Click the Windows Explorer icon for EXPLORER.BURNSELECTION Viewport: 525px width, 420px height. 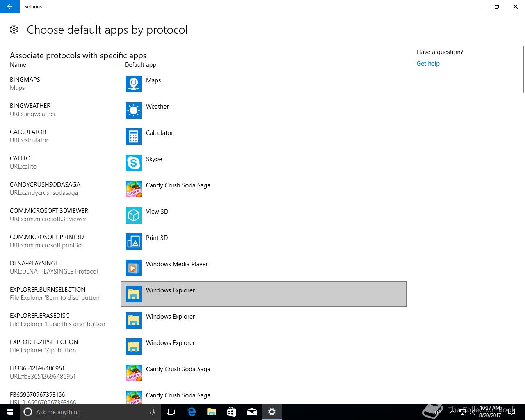[x=134, y=294]
